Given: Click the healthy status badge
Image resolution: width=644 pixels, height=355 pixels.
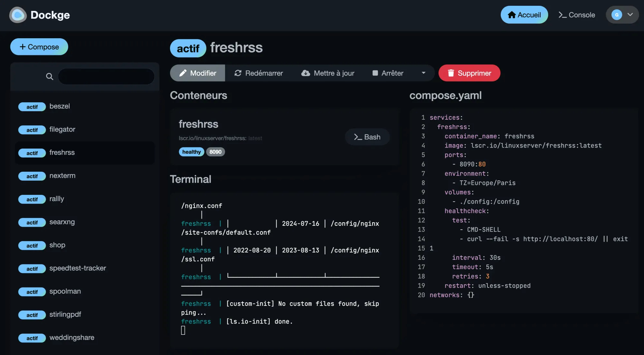Looking at the screenshot, I should click(191, 152).
